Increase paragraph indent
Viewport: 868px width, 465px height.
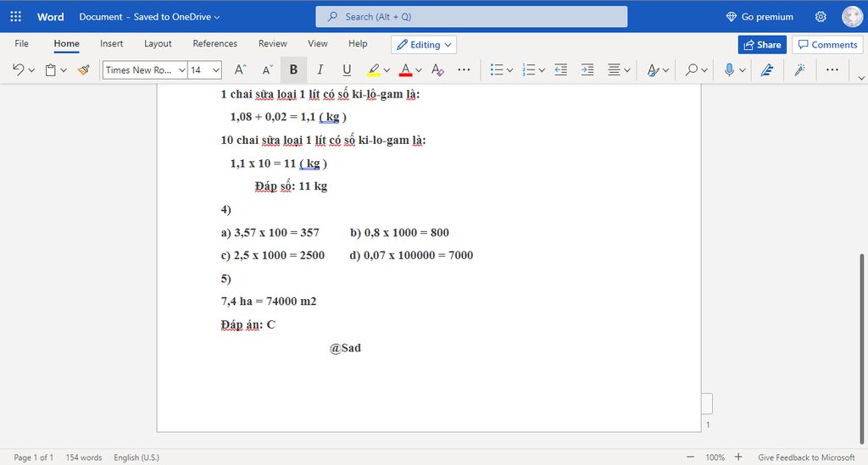coord(587,69)
